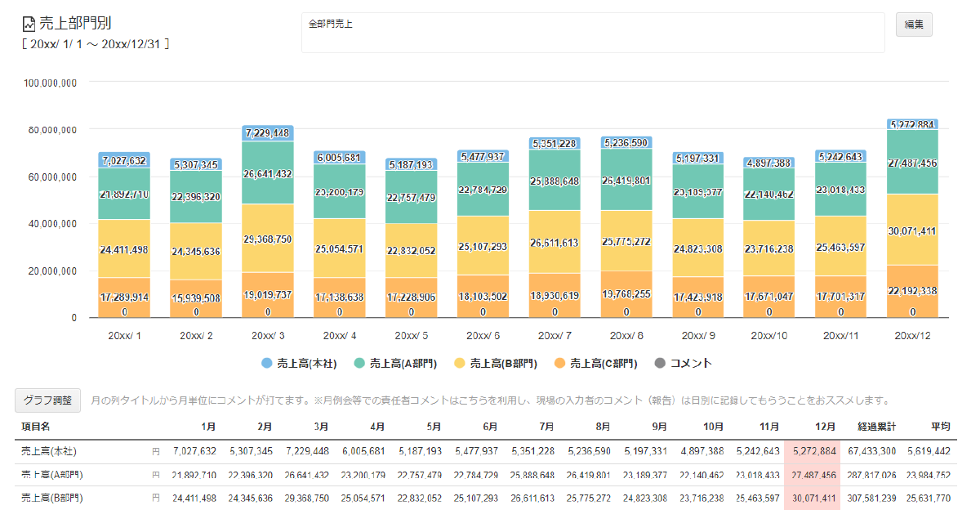Viewport: 980px width, 510px height.
Task: Toggle 売上高(B部門) legend series
Action: pyautogui.click(x=497, y=363)
